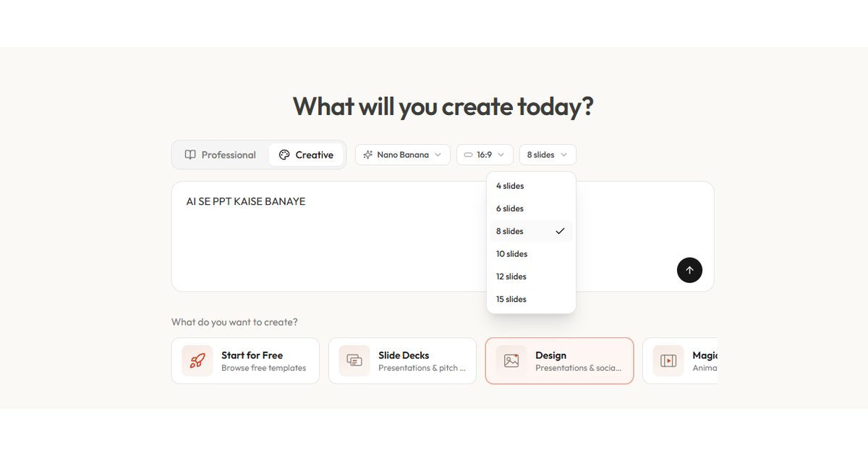Select the Creative mode toggle
Screen dimensions: 868x456
(306, 155)
